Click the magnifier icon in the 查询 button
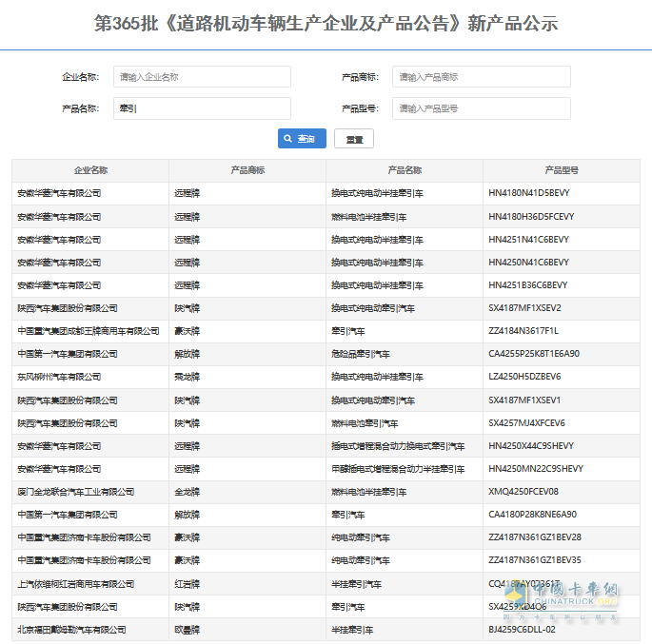Image resolution: width=652 pixels, height=644 pixels. (289, 139)
